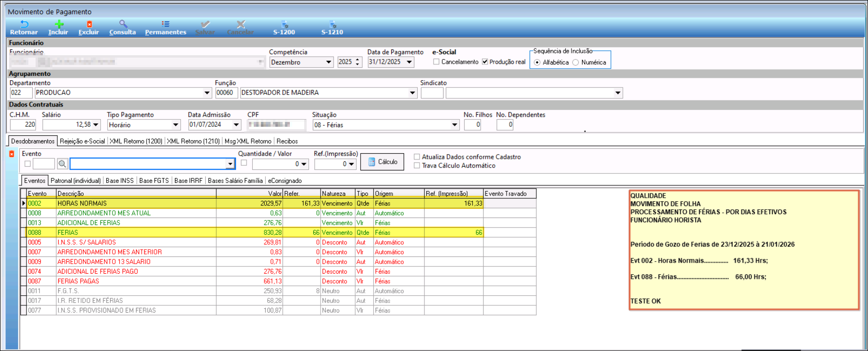868x351 pixels.
Task: Expand the Competência month dropdown
Action: pyautogui.click(x=329, y=62)
